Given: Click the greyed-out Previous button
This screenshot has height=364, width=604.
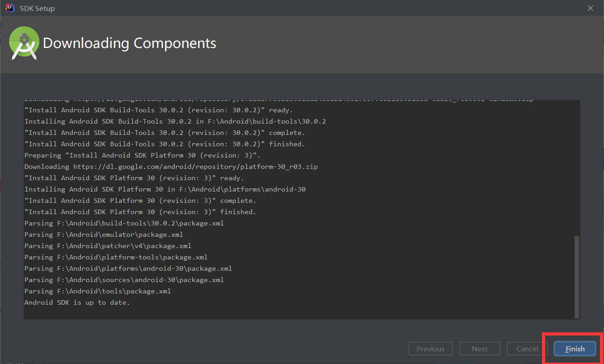Looking at the screenshot, I should [x=431, y=349].
